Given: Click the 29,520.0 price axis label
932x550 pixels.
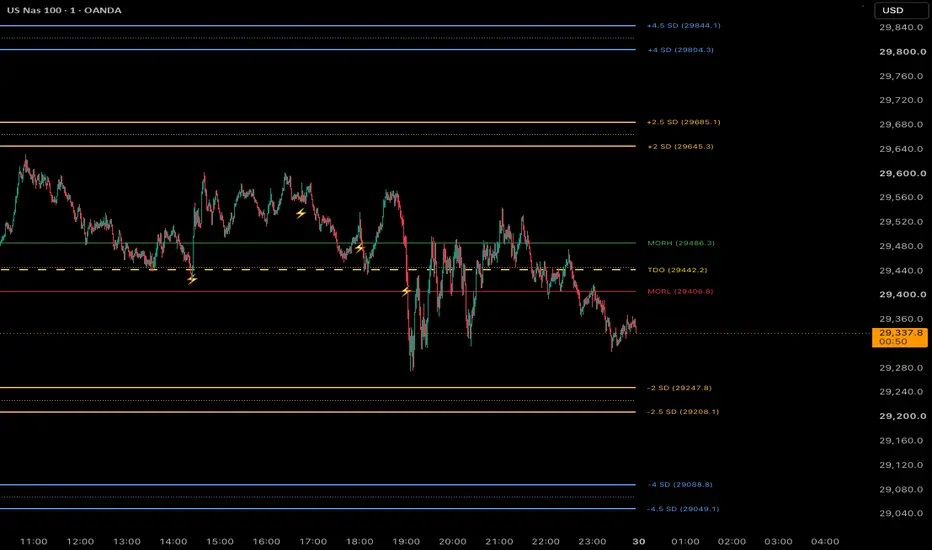Looking at the screenshot, I should point(902,222).
